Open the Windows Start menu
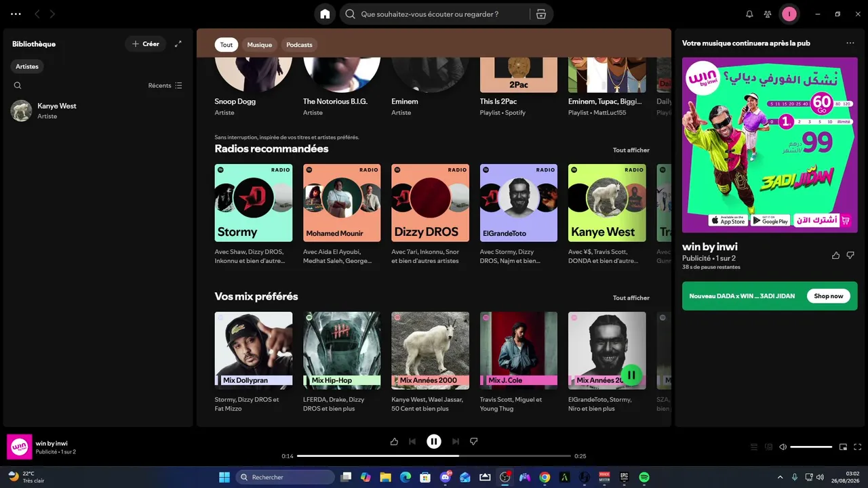 tap(224, 477)
